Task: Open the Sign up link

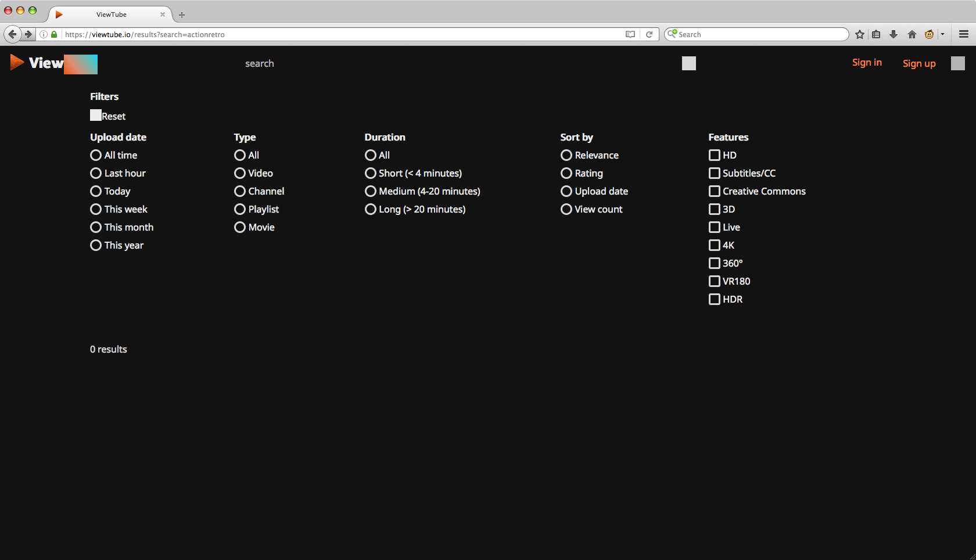Action: coord(919,63)
